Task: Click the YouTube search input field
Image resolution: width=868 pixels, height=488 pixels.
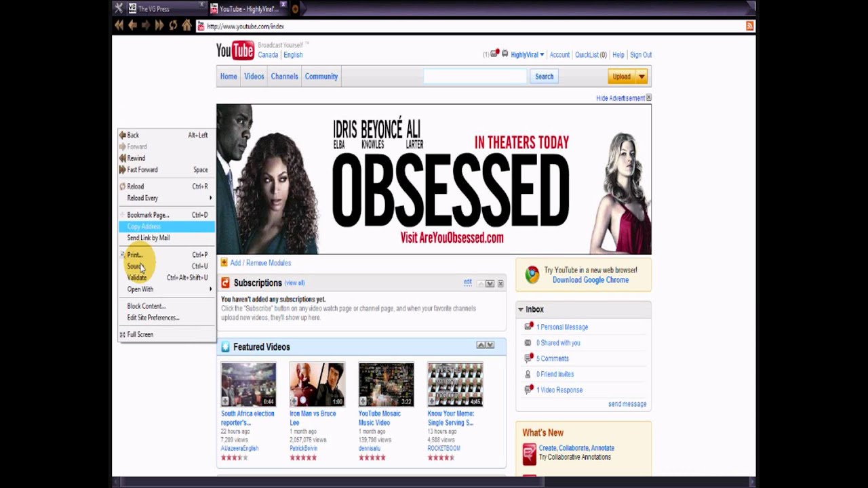Action: tap(475, 77)
